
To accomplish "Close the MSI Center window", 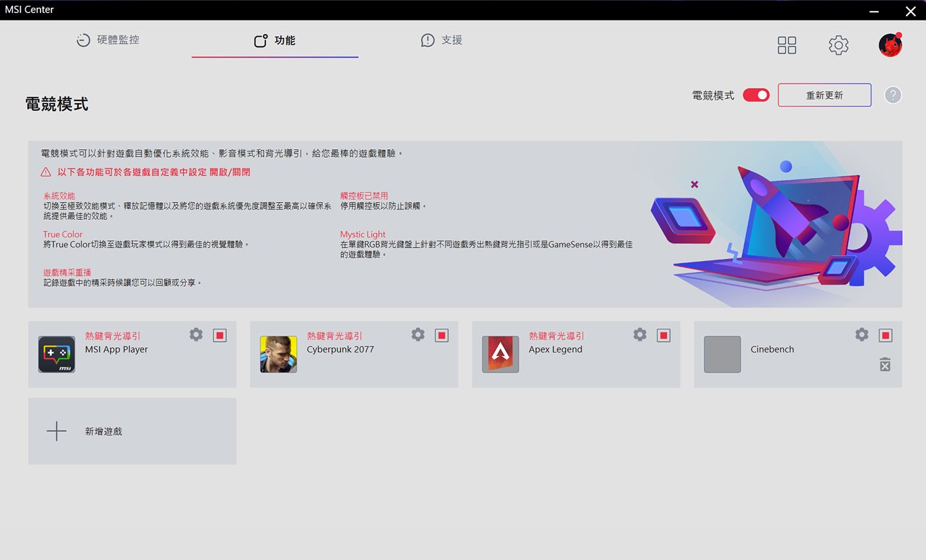I will click(x=911, y=11).
